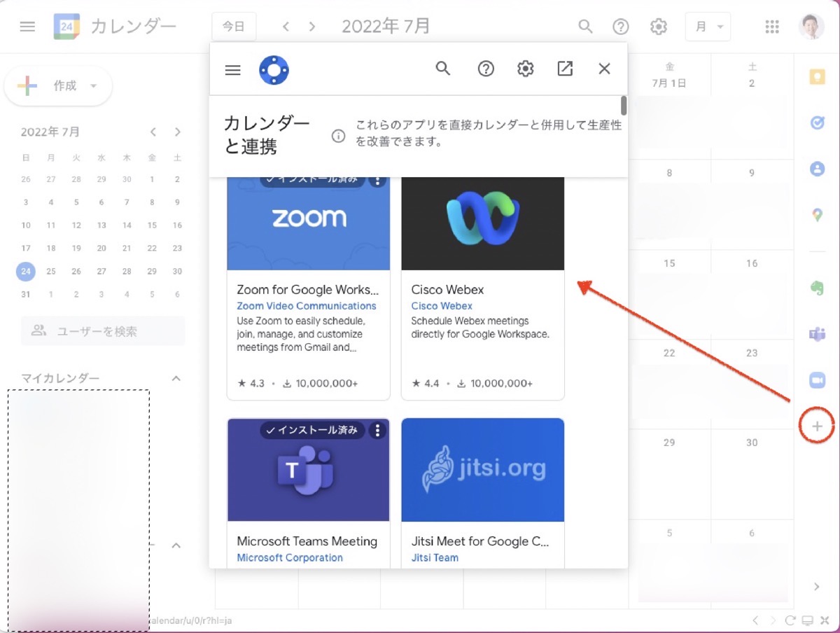
Task: Select date 15 in mini calendar
Action: point(152,225)
